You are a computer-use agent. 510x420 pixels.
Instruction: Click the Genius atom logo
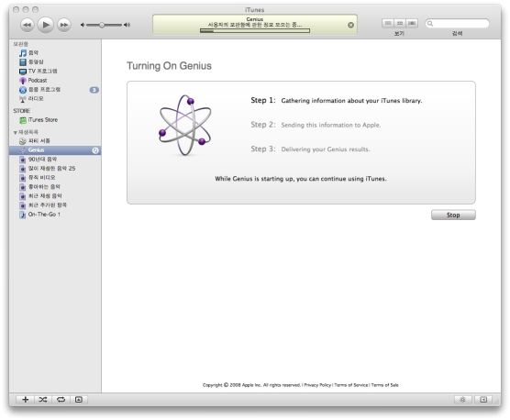[x=185, y=125]
